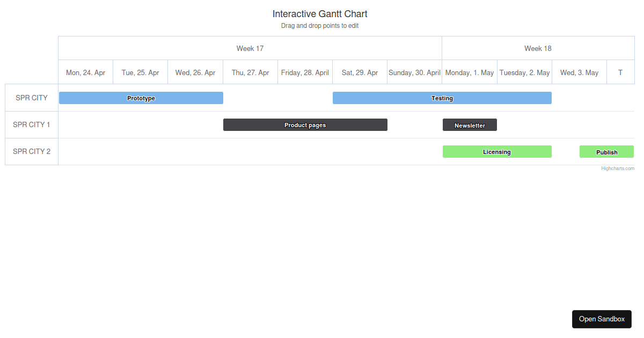Screen dimensions: 644x338
Task: Open the Highcharts.com credits link
Action: point(617,168)
